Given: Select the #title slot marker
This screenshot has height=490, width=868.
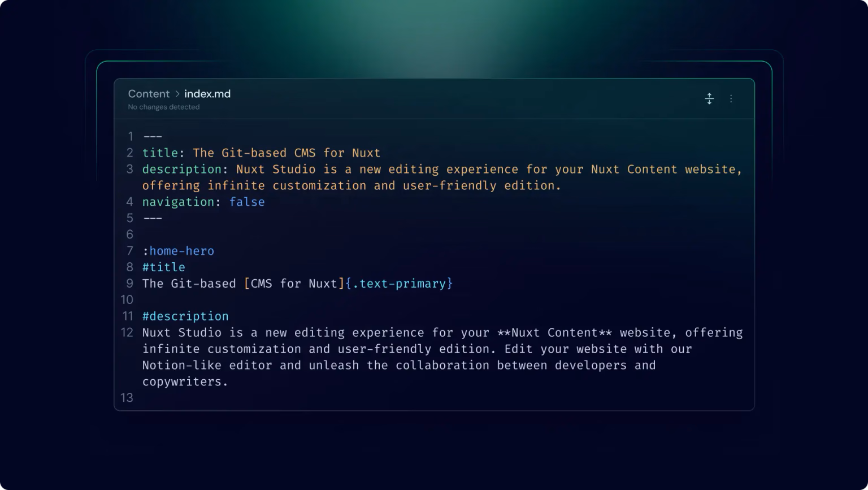Looking at the screenshot, I should [163, 267].
